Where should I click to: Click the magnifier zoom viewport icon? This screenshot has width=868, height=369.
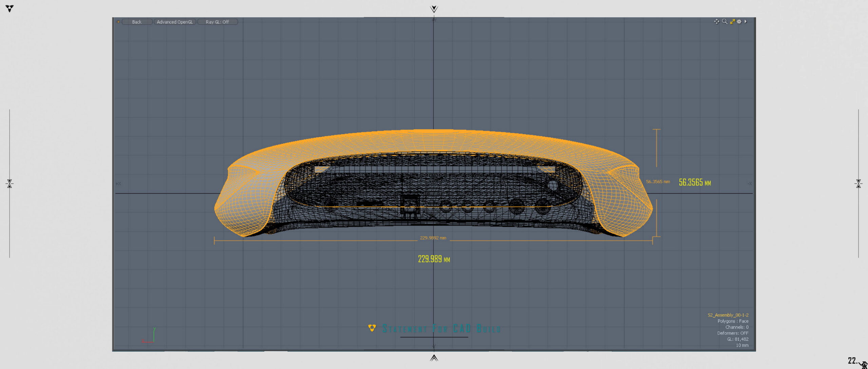click(x=725, y=22)
